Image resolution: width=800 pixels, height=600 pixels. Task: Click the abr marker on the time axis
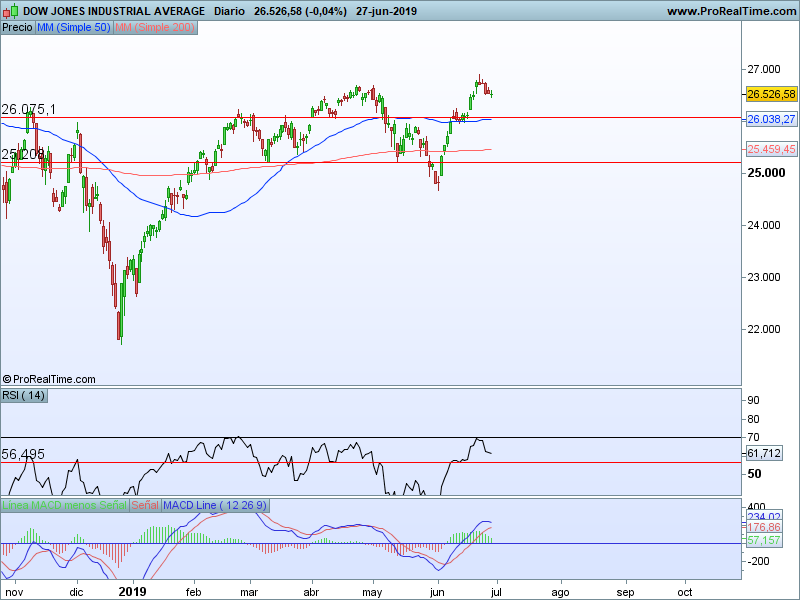tap(311, 592)
